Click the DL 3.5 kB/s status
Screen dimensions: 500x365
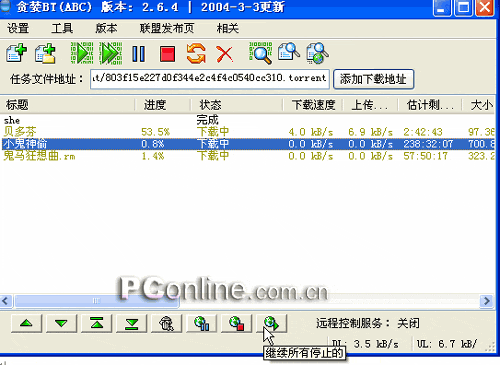point(365,344)
